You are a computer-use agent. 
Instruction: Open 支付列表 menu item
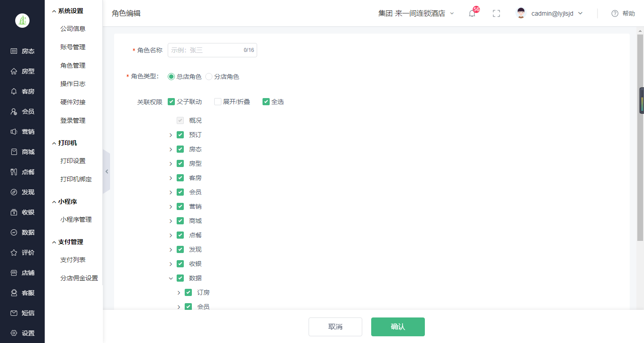click(73, 260)
